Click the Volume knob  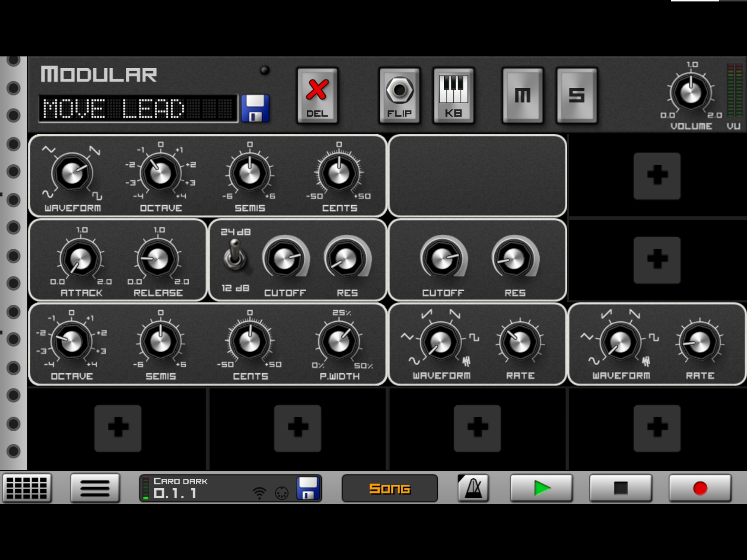tap(690, 92)
